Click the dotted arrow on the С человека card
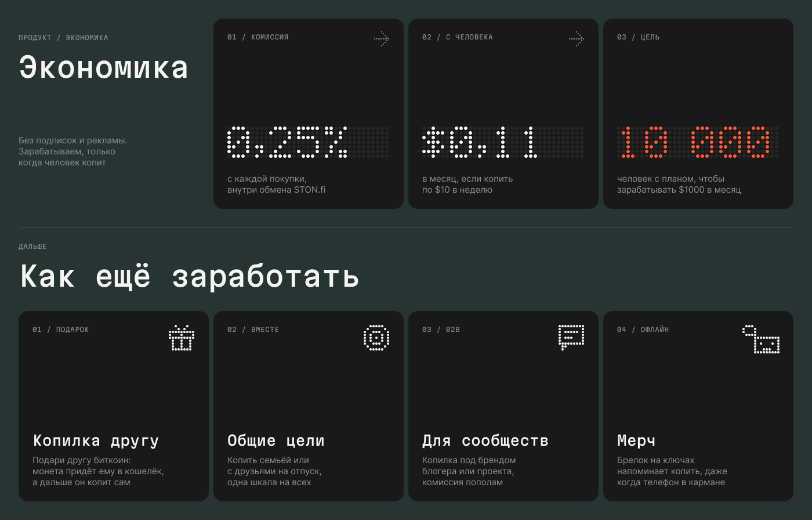812x520 pixels. point(577,39)
